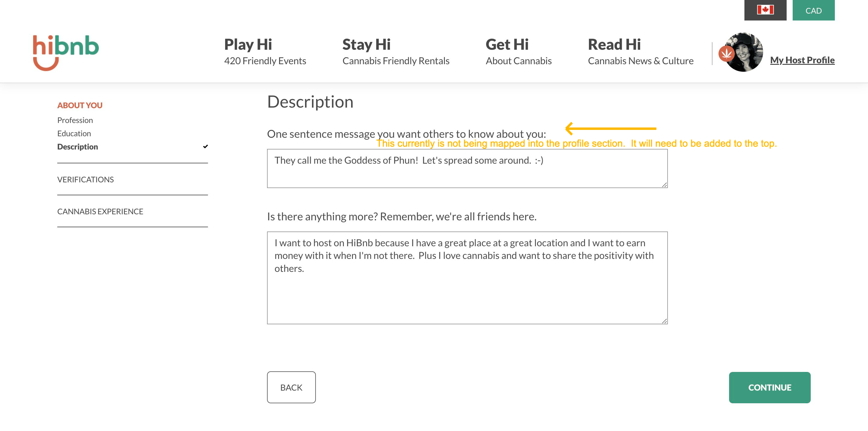868x431 pixels.
Task: Expand the VERIFICATIONS section
Action: [86, 179]
